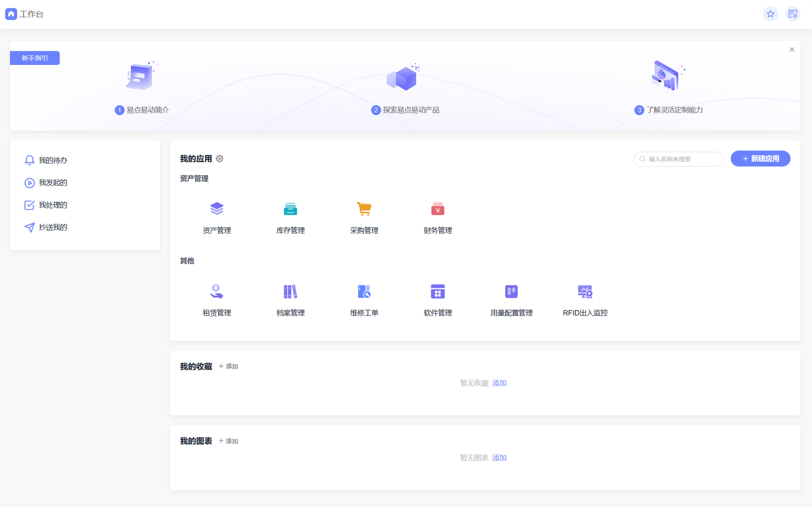
Task: Click the 工作台 home icon
Action: 11,14
